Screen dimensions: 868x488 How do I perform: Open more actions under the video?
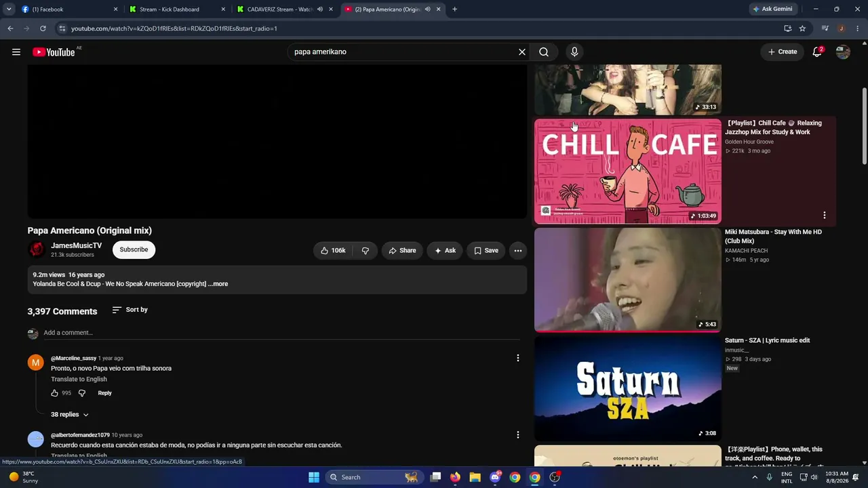(518, 251)
